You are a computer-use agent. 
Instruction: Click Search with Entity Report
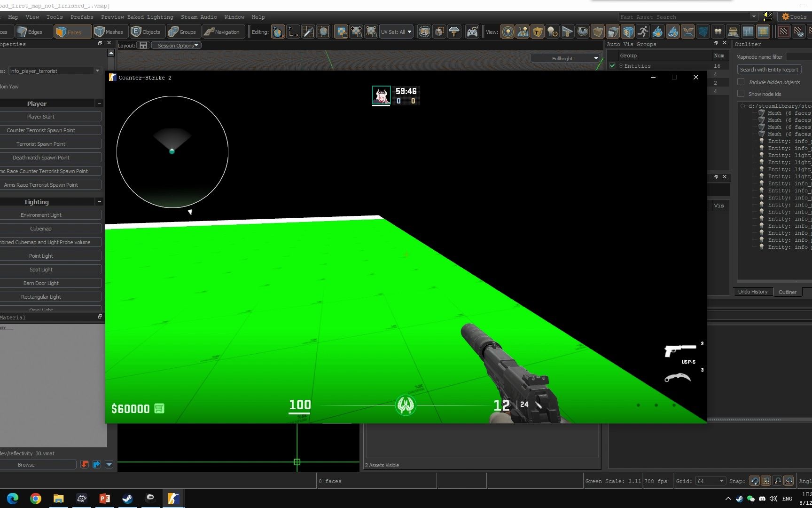[x=769, y=70]
